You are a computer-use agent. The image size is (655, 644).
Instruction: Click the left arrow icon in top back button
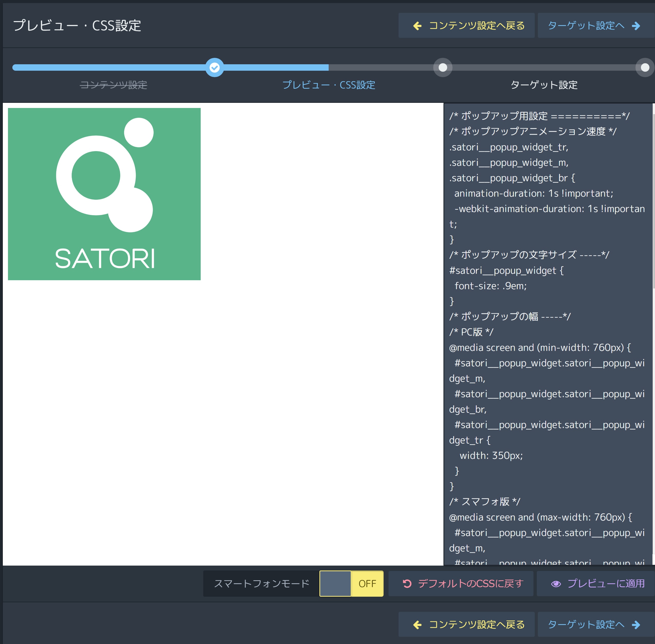coord(417,26)
